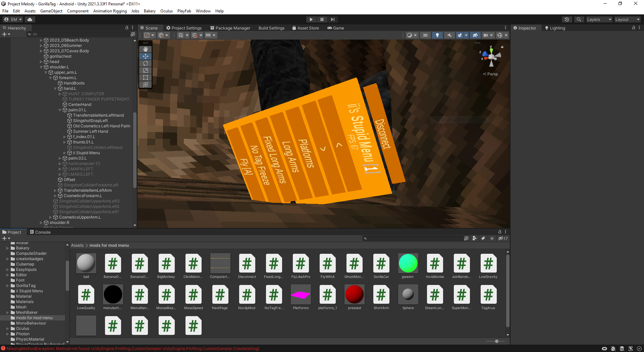Click the red error icon in status bar
The image size is (644, 352).
[x=3, y=348]
